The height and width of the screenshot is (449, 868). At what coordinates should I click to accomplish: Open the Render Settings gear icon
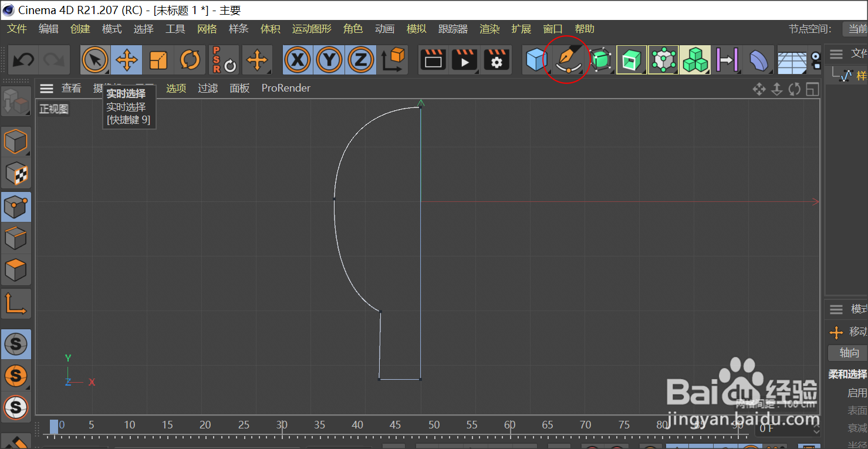(x=496, y=59)
